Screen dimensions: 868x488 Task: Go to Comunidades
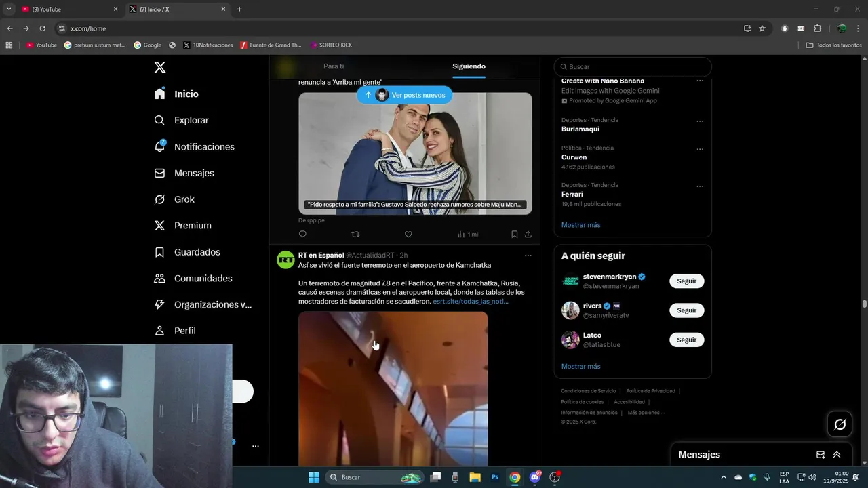click(x=193, y=279)
